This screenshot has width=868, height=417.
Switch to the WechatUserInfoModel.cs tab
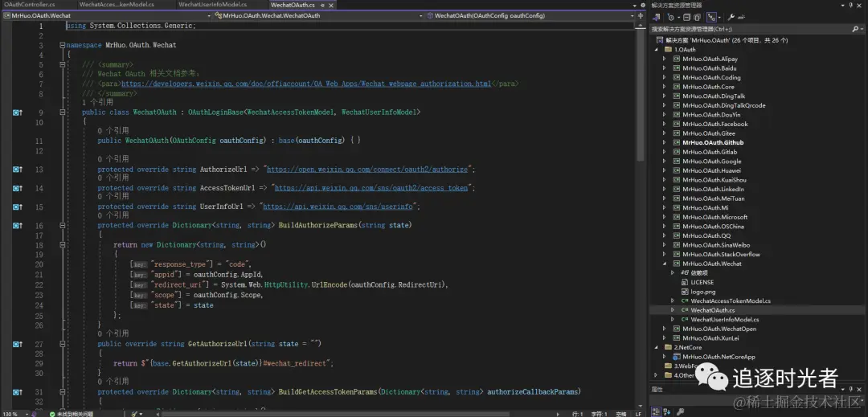[x=212, y=5]
